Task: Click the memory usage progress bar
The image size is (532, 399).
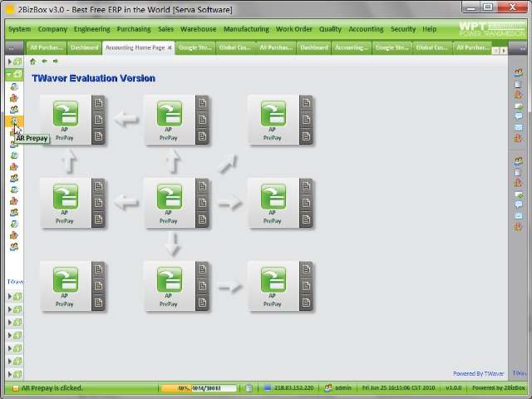Action: point(199,388)
